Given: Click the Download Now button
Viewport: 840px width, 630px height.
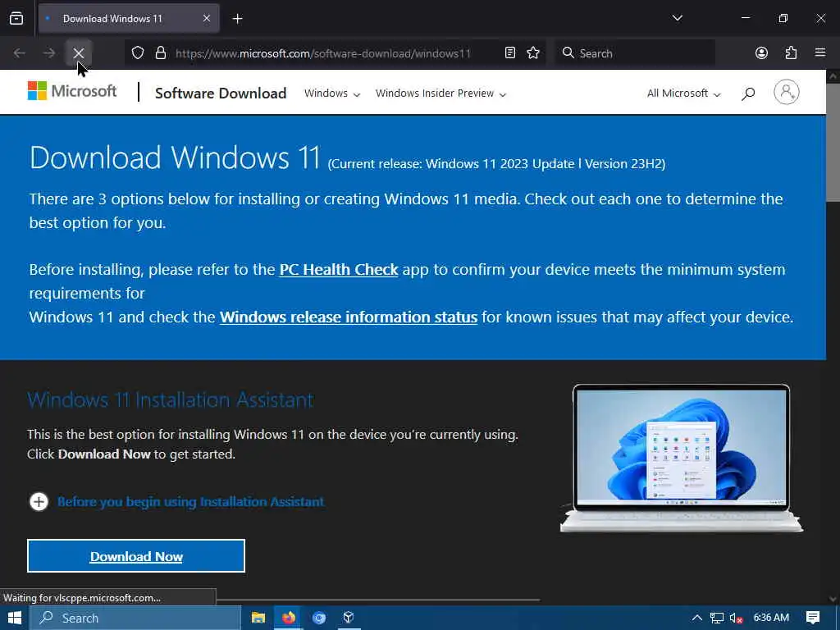Looking at the screenshot, I should (x=136, y=556).
